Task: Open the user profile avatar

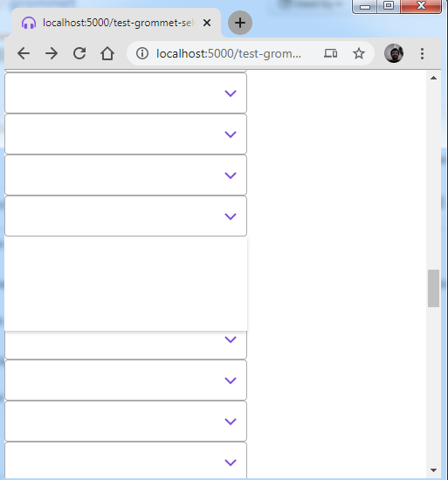Action: [x=394, y=53]
